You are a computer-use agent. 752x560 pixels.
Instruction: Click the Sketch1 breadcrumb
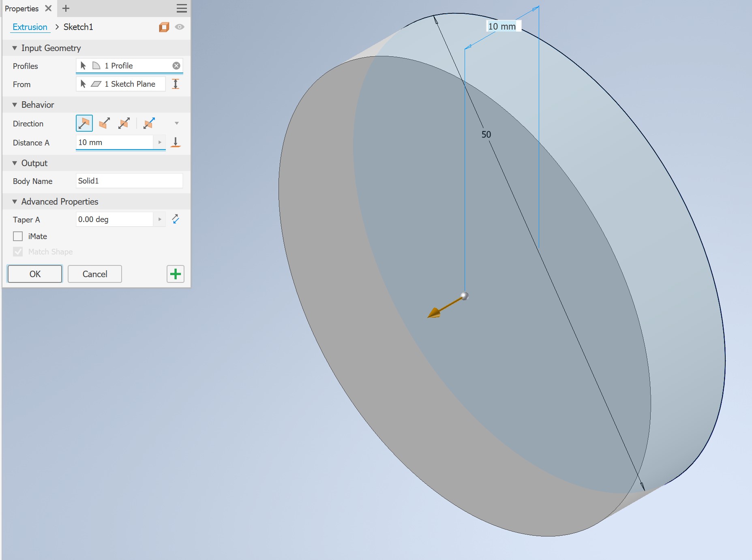[78, 27]
